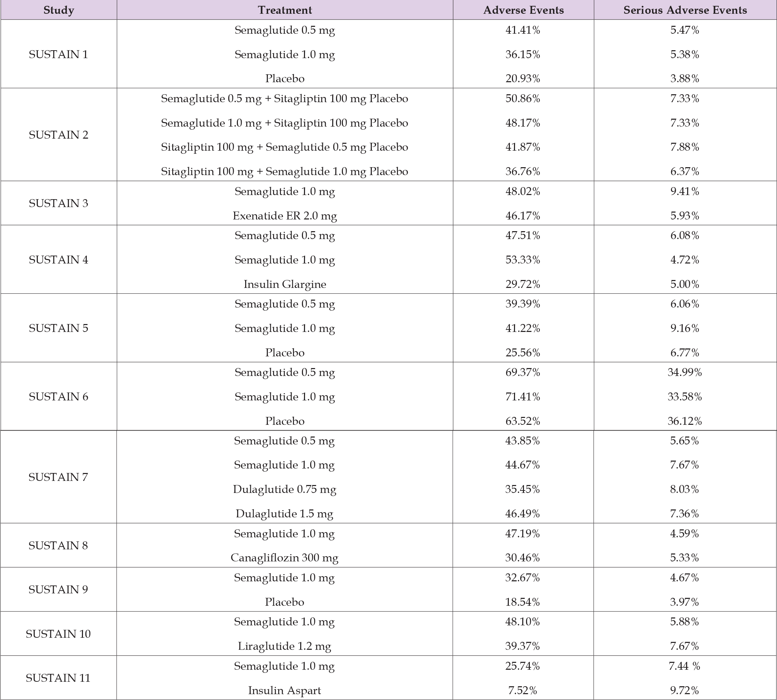
Task: Click the Exenatide ER 2.0 mg treatment
Action: tap(285, 216)
